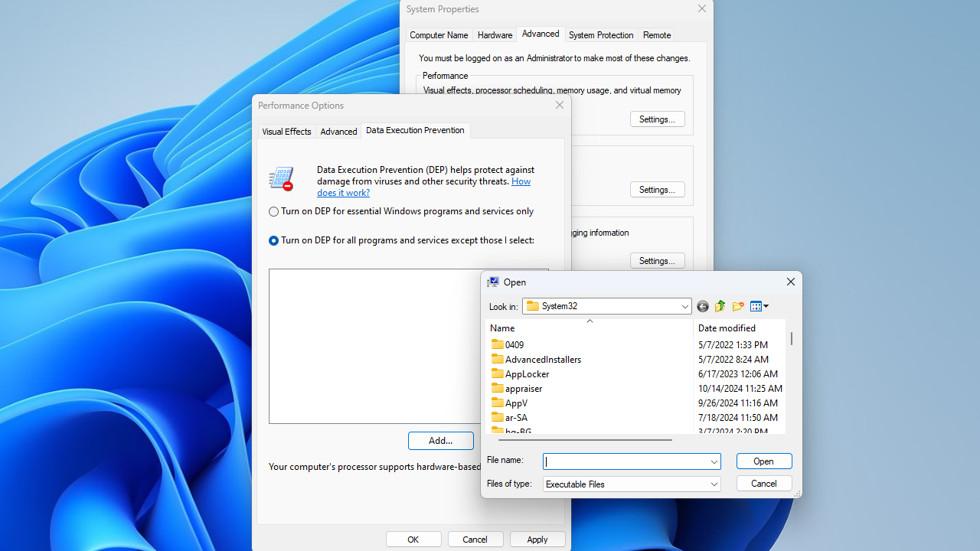Expand the Look in folder dropdown
980x551 pixels.
point(684,307)
